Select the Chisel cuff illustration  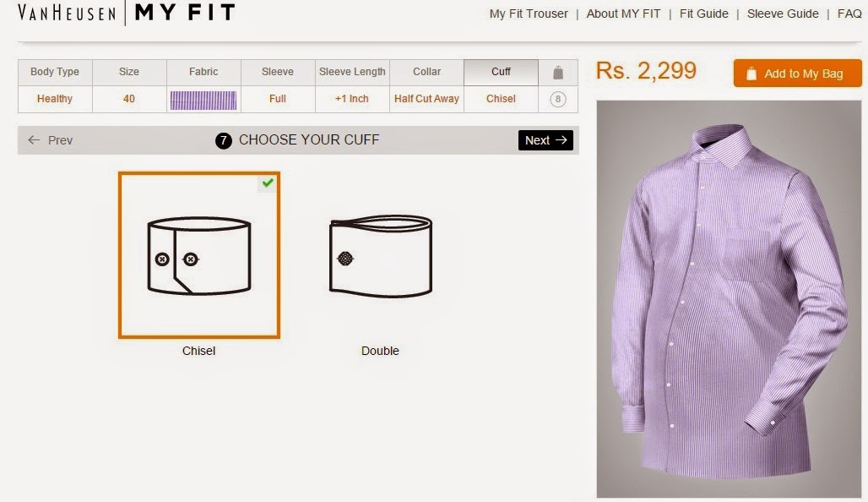199,255
